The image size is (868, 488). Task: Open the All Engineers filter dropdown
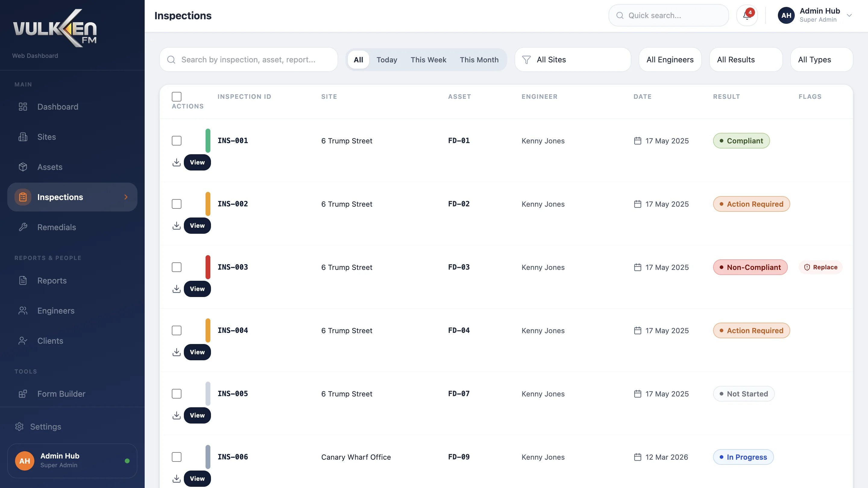point(670,60)
